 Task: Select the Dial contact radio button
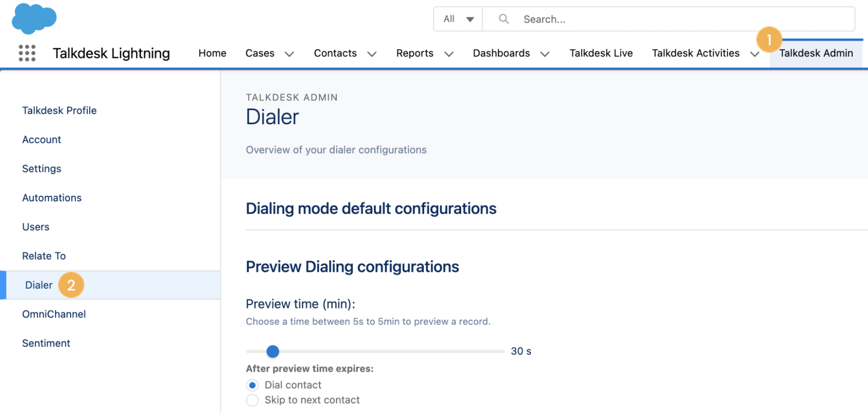[252, 385]
